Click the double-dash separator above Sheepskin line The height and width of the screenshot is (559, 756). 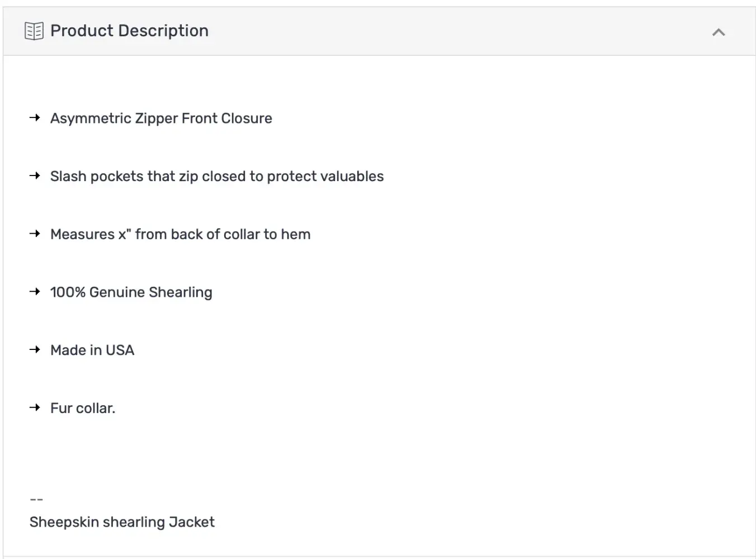(x=36, y=499)
